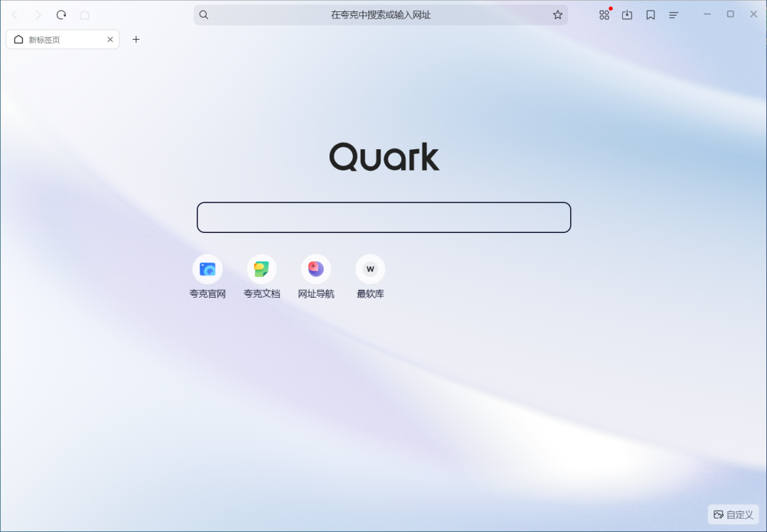Add a new tab with plus button
Image resolution: width=767 pixels, height=532 pixels.
tap(136, 39)
